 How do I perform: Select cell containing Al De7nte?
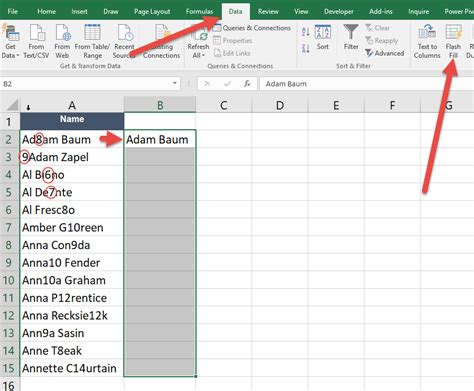pyautogui.click(x=72, y=192)
